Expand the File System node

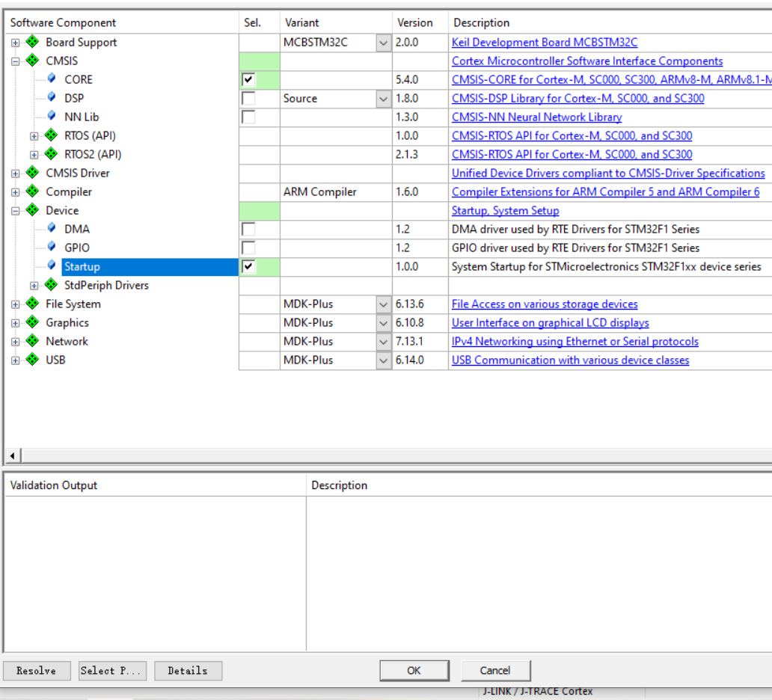click(x=15, y=304)
